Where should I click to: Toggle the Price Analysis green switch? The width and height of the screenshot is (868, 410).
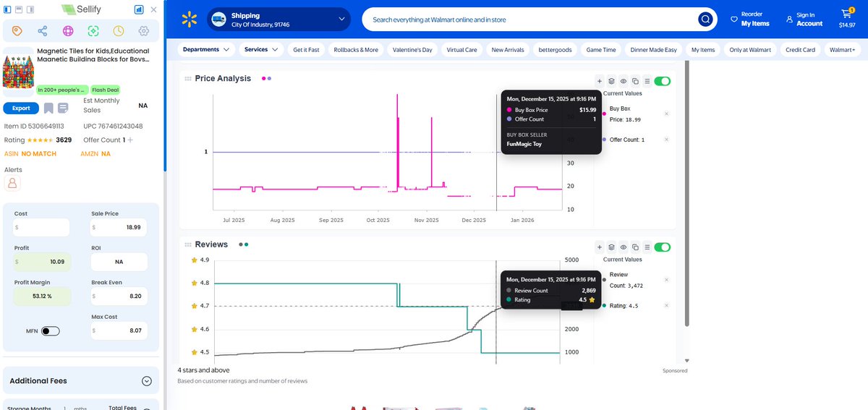[x=662, y=81]
